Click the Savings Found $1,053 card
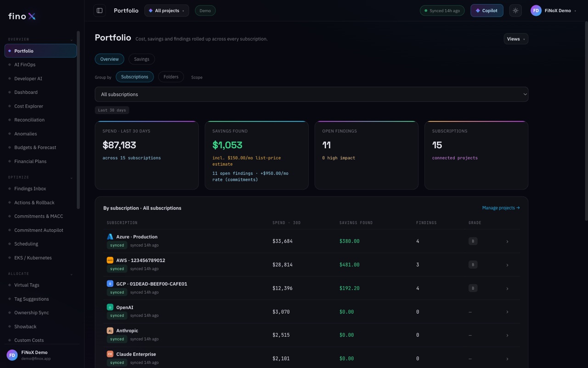This screenshot has height=368, width=588. point(256,155)
